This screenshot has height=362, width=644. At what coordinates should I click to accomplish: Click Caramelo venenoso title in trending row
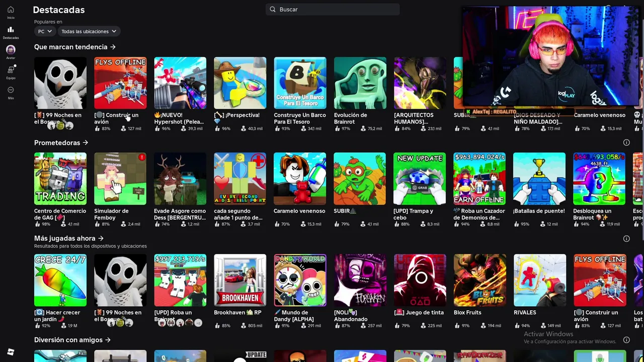point(600,115)
